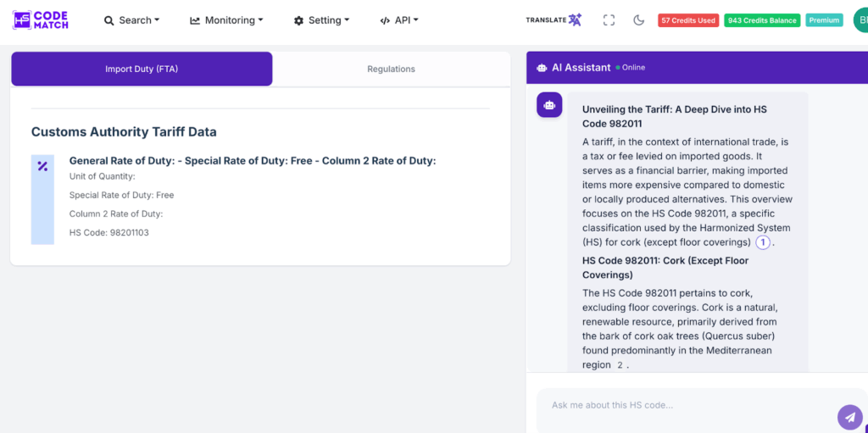Image resolution: width=868 pixels, height=433 pixels.
Task: Click the AI Assistant robot avatar in chat
Action: (549, 105)
